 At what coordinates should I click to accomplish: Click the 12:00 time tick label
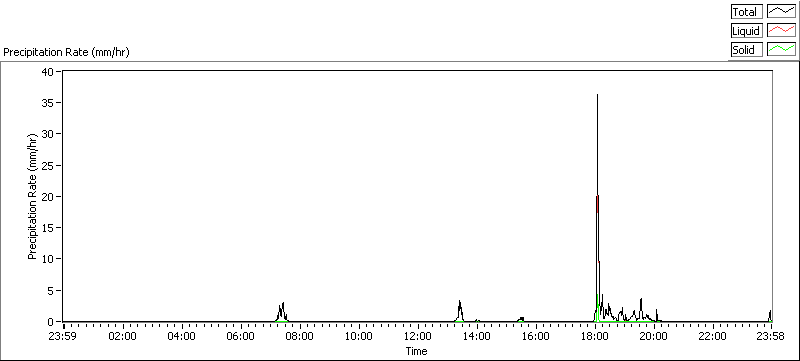click(x=418, y=336)
